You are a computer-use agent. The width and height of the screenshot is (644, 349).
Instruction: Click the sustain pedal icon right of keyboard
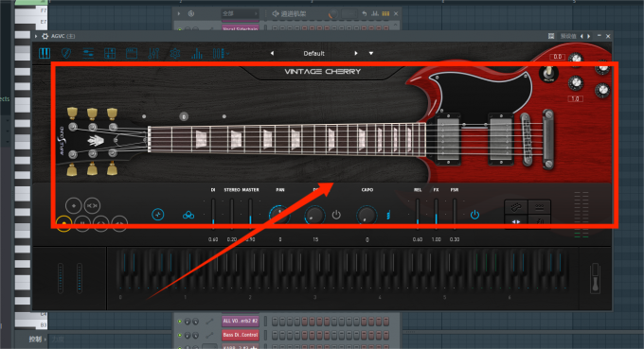(x=595, y=278)
